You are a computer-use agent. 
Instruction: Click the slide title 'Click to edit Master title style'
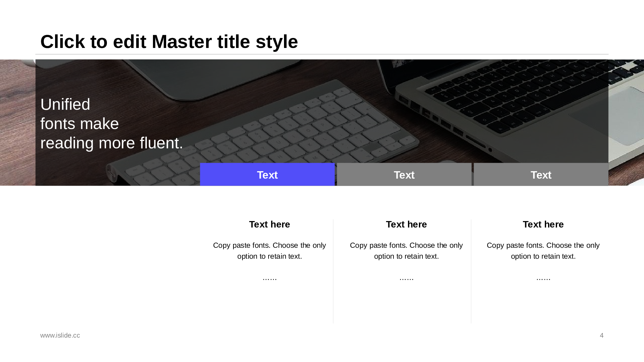[169, 42]
